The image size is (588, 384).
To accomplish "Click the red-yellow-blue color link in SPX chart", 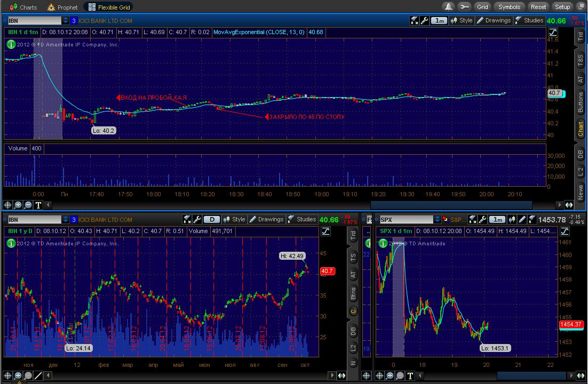I will point(446,219).
